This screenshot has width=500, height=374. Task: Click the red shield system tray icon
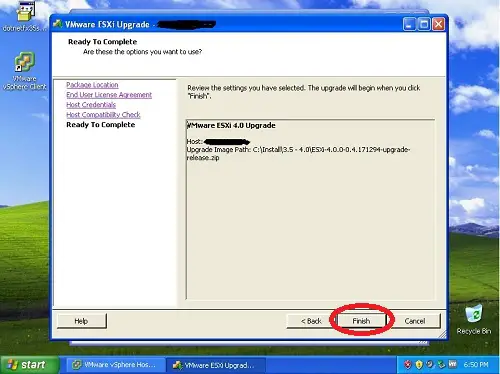tap(407, 364)
